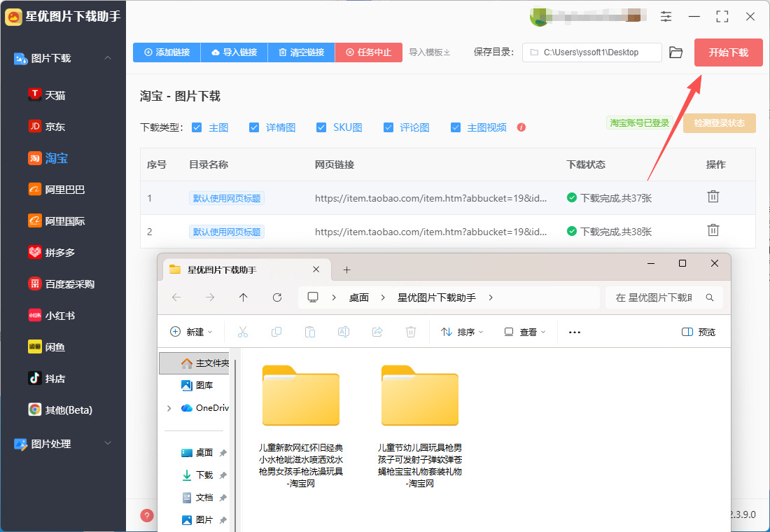770x532 pixels.
Task: Click the 任务中止 button
Action: click(x=369, y=52)
